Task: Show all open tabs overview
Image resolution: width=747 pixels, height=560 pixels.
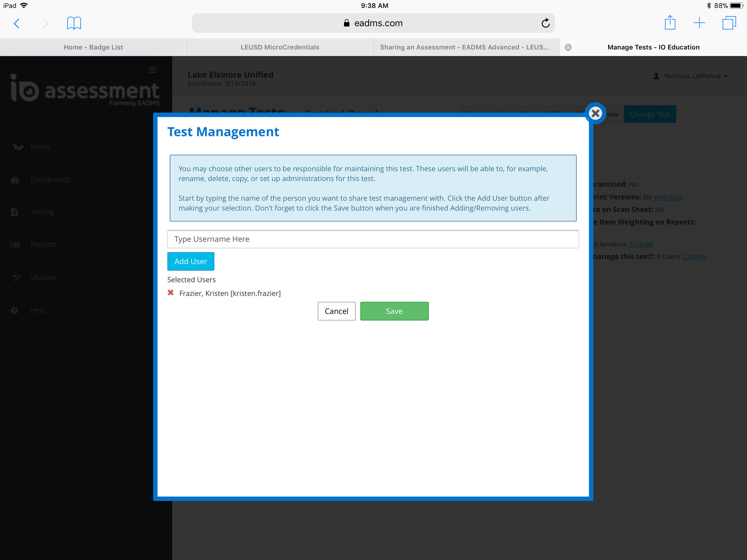Action: 729,23
